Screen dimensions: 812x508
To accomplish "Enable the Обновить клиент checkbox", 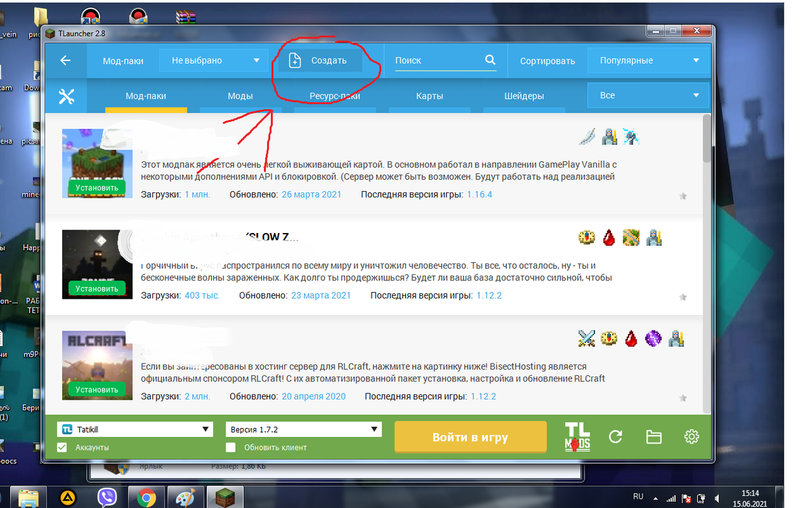I will tap(231, 447).
